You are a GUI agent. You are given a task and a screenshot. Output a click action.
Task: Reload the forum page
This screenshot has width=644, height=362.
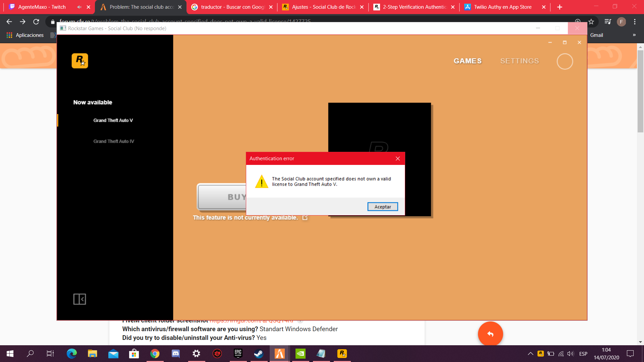tap(36, 22)
